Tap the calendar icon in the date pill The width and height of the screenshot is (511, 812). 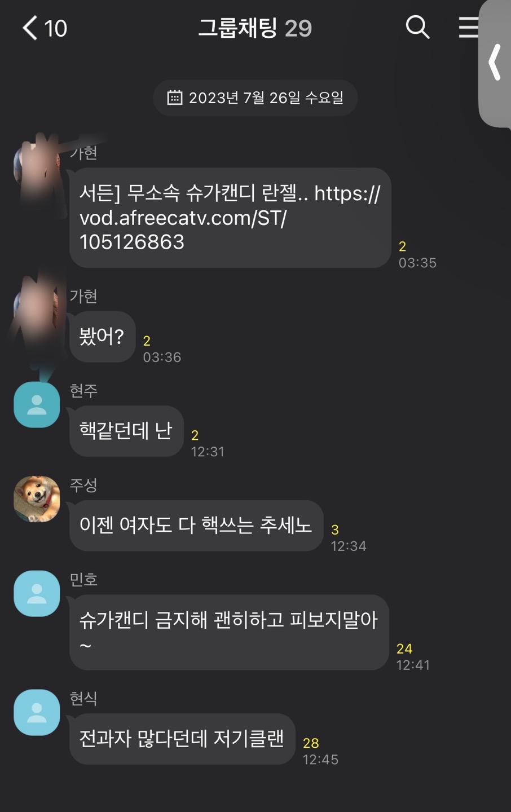pyautogui.click(x=175, y=98)
